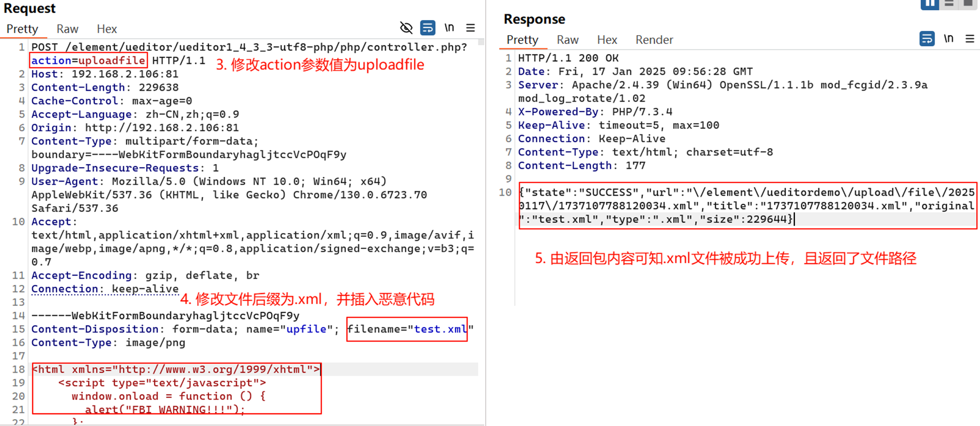Click the Cache-Control: max-age=0 header
Image resolution: width=980 pixels, height=426 pixels.
point(112,101)
